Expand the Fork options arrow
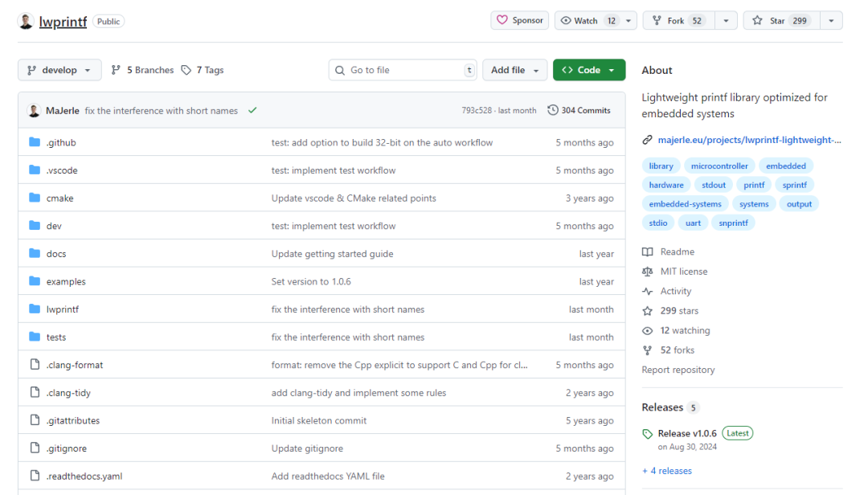Screen dimensions: 868x495 [x=726, y=21]
